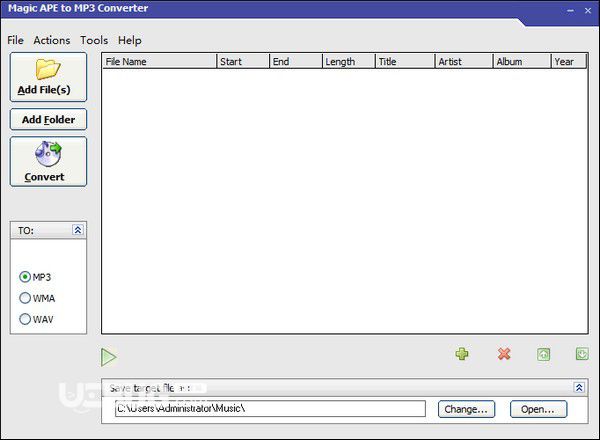The width and height of the screenshot is (600, 440).
Task: Click the Title column header
Action: pos(405,61)
